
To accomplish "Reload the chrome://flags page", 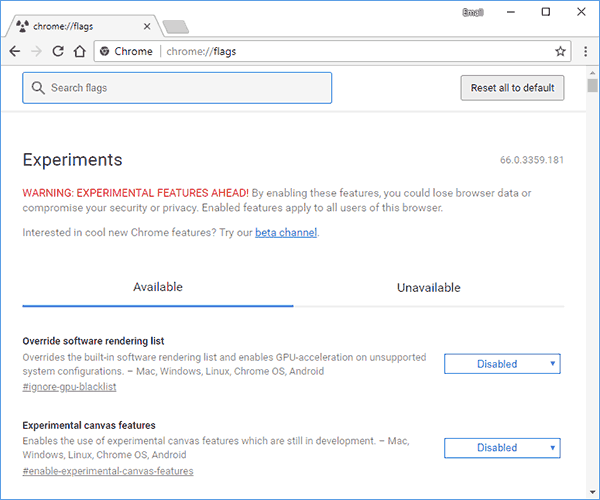I will click(58, 51).
